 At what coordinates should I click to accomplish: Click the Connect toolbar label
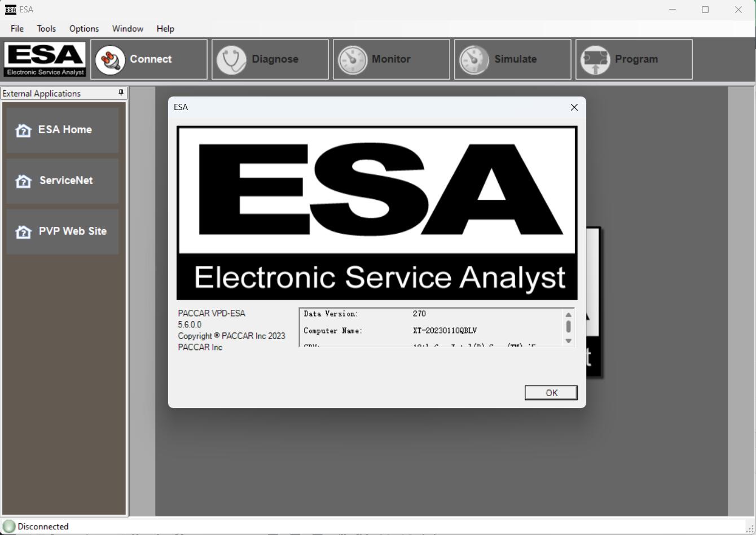[x=151, y=59]
